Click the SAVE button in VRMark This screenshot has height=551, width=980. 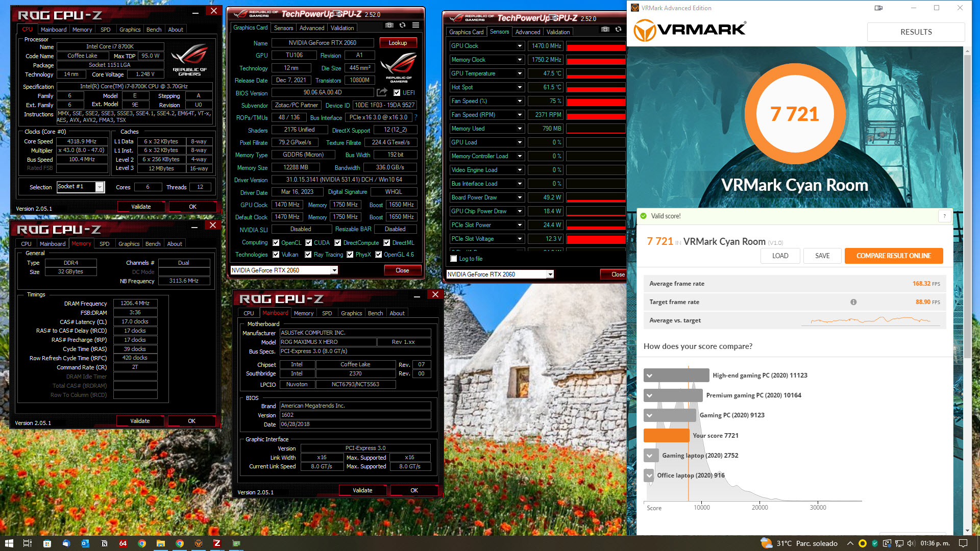pyautogui.click(x=822, y=256)
